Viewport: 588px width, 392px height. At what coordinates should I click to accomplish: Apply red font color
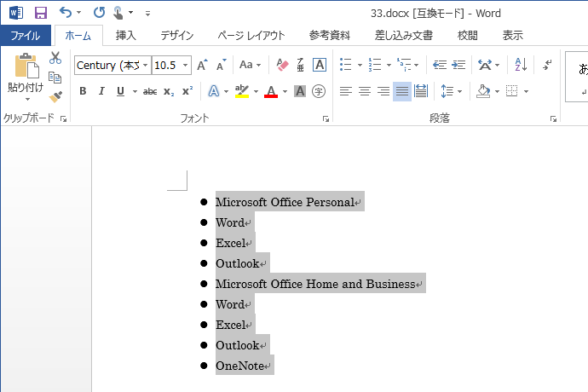(x=271, y=91)
